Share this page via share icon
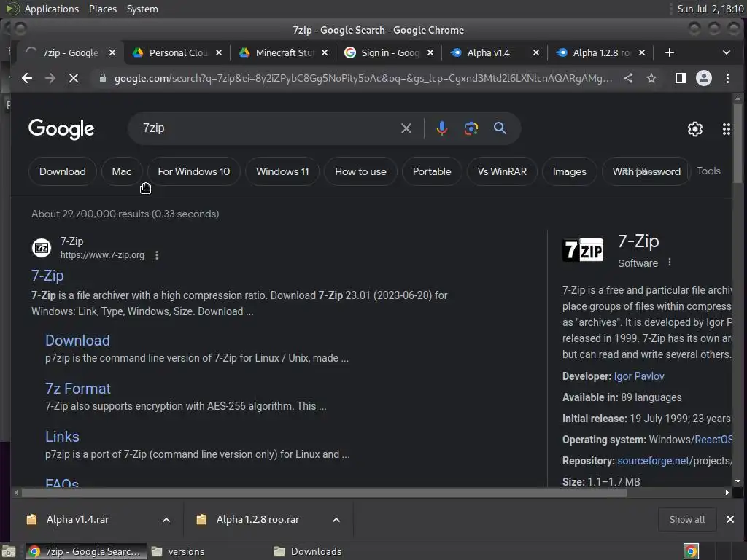 (x=628, y=78)
